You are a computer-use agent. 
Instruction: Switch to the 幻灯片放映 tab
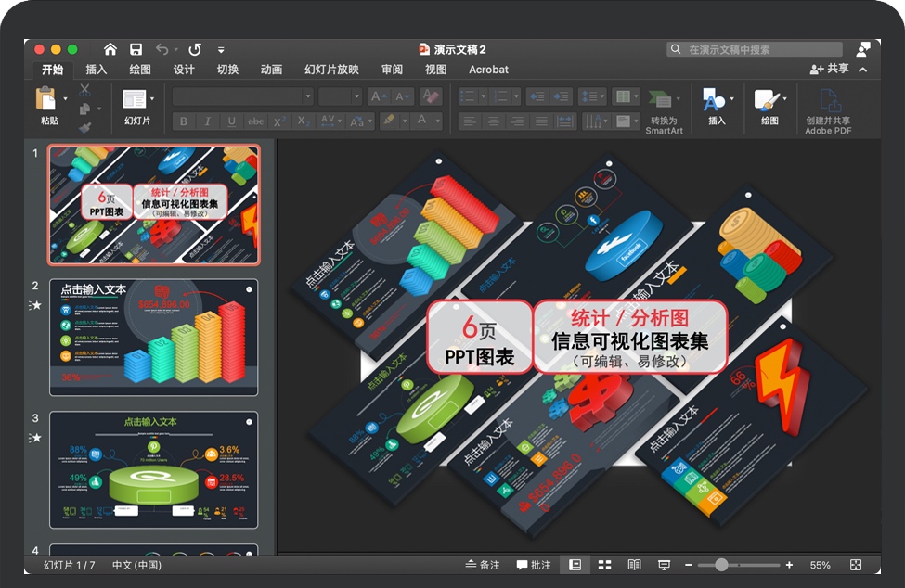331,70
